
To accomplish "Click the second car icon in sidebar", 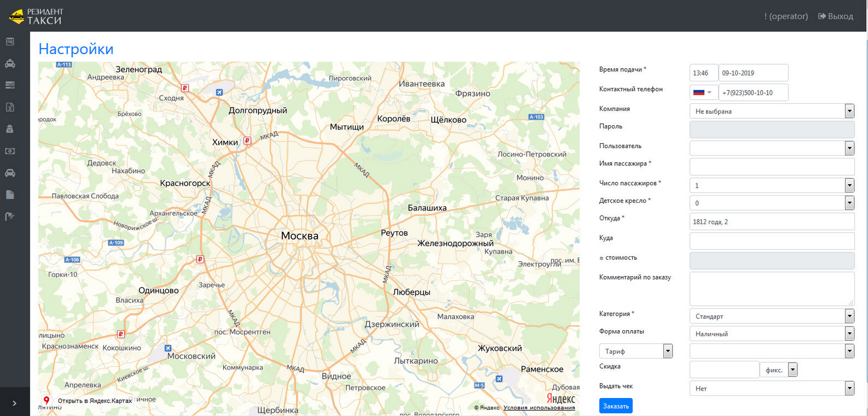I will (10, 173).
